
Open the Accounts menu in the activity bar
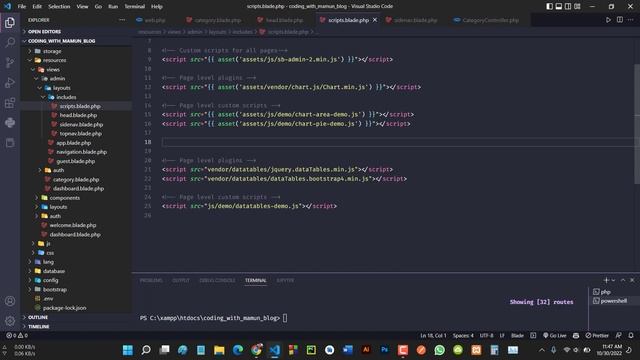tap(10, 301)
